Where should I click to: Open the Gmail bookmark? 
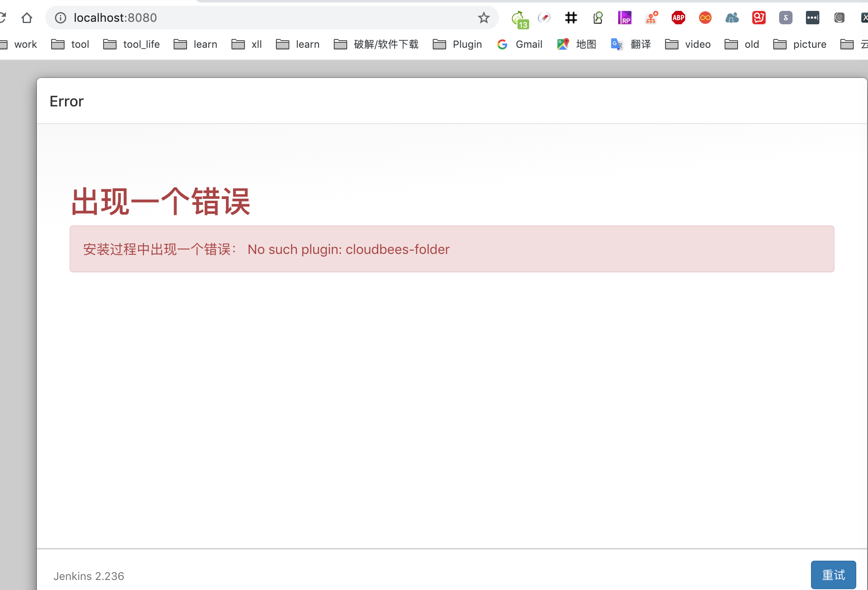pyautogui.click(x=520, y=44)
